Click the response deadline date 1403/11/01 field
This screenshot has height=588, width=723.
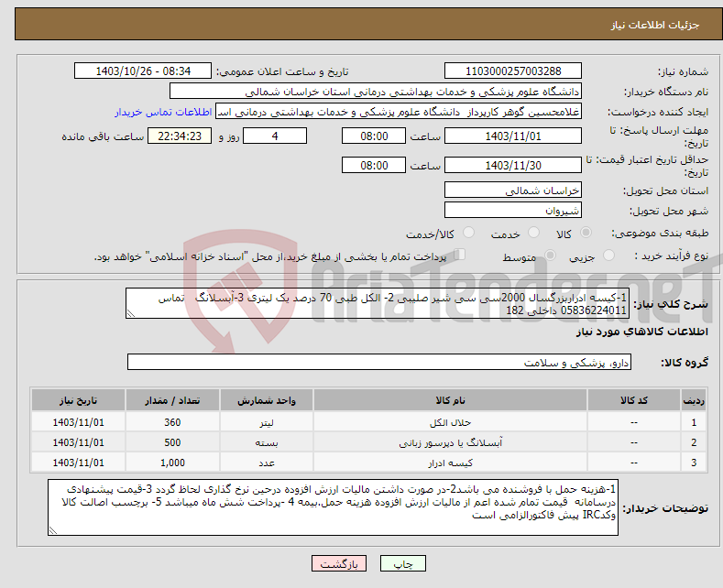click(513, 136)
